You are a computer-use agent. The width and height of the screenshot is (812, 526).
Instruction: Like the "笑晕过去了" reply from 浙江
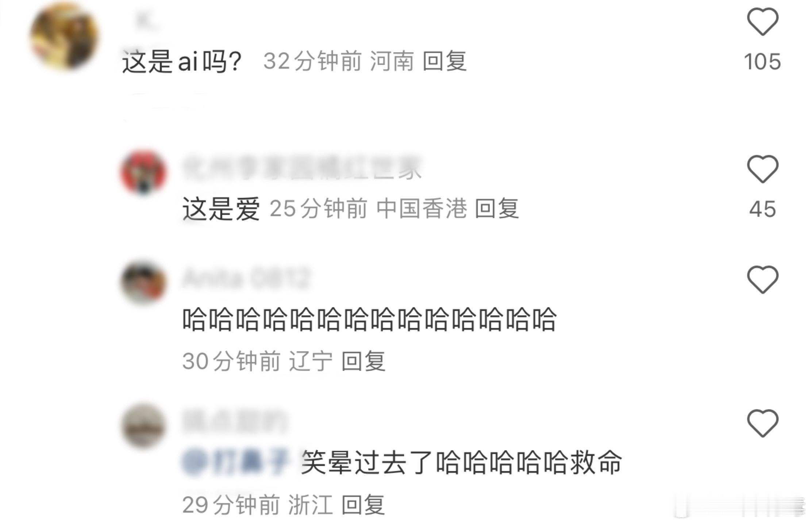(x=762, y=423)
